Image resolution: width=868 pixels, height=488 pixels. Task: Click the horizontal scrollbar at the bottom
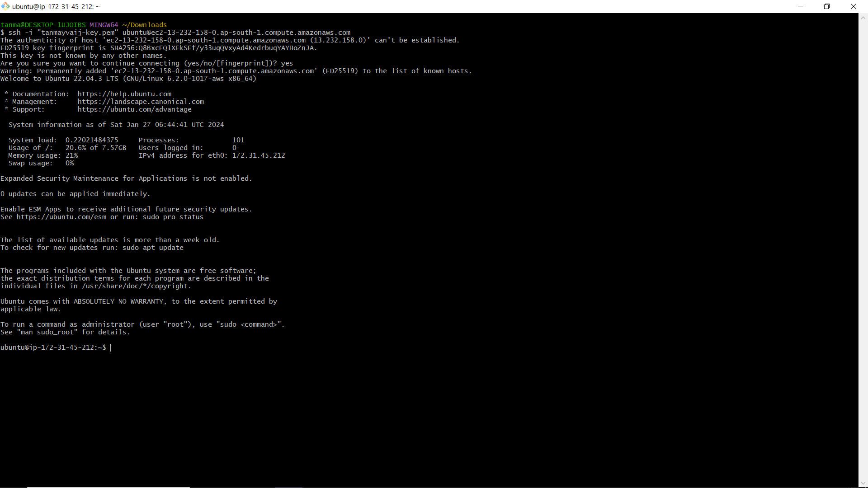108,487
